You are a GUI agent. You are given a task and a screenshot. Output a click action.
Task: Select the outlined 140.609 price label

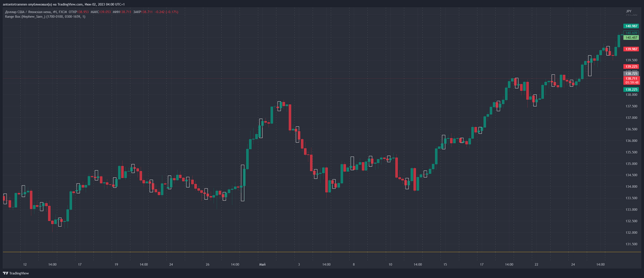pos(631,33)
